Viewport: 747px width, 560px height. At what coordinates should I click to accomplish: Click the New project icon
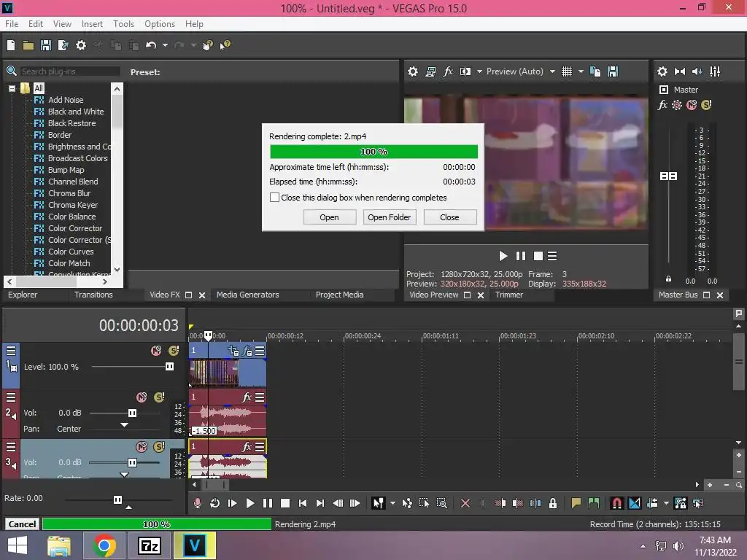10,45
